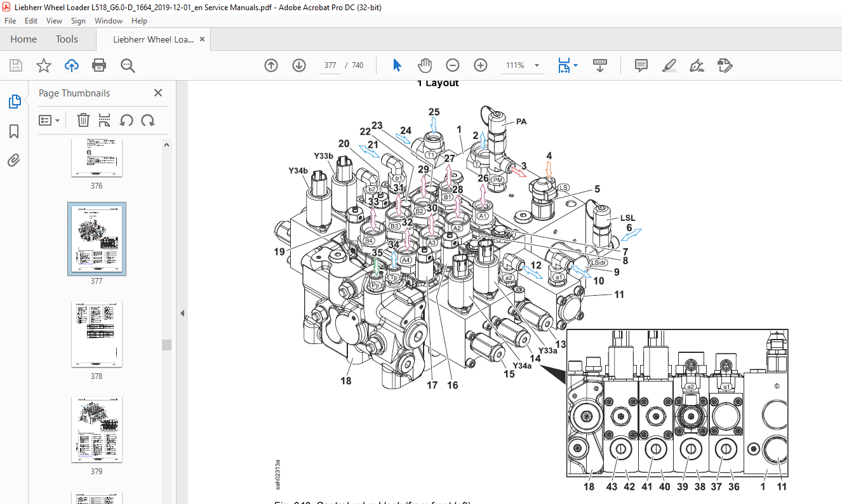This screenshot has width=842, height=504.
Task: Click the stamp and share toolbar icon
Action: 725,65
